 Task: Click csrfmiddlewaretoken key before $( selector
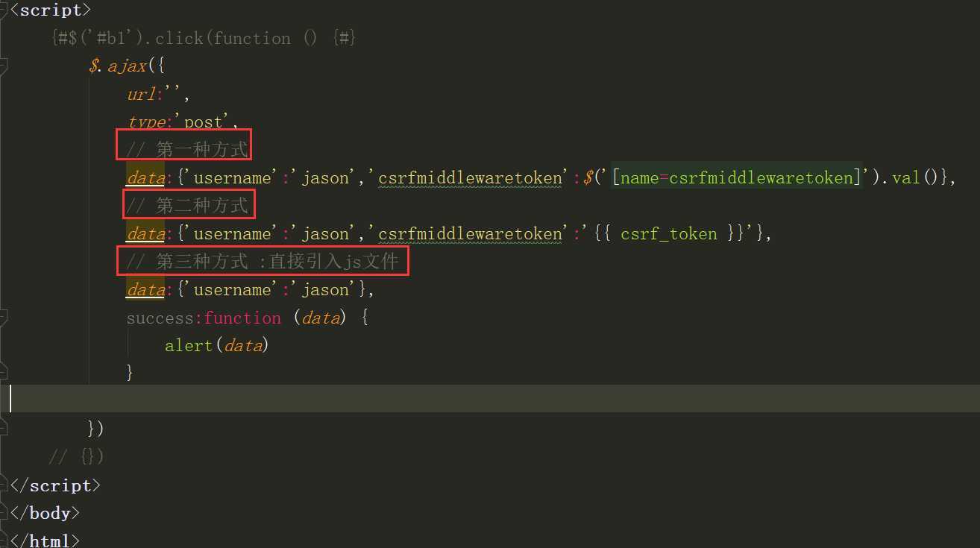[470, 178]
